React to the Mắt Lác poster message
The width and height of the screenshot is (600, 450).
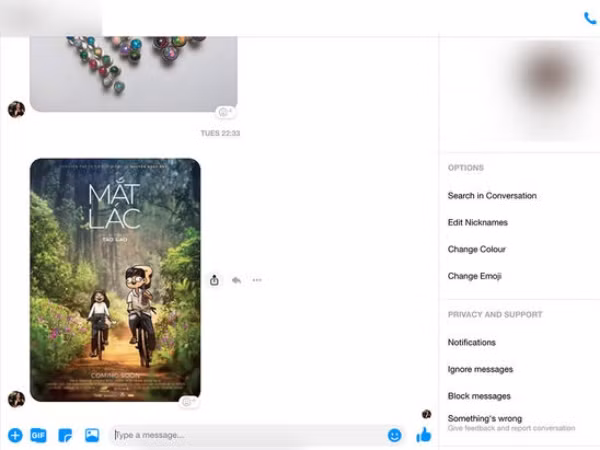point(189,402)
